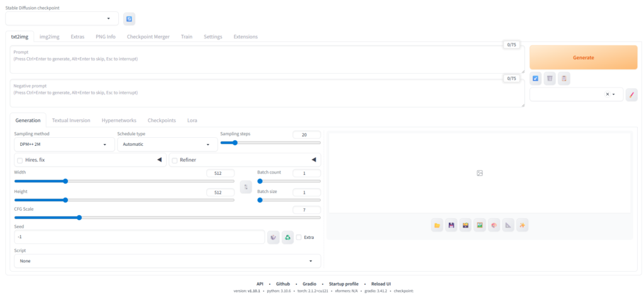Expand the Schedule type dropdown

pos(167,145)
